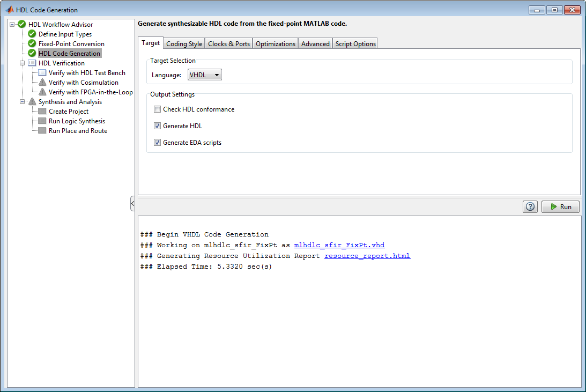Viewport: 586px width, 392px height.
Task: Select the Run Place and Route step
Action: point(78,131)
